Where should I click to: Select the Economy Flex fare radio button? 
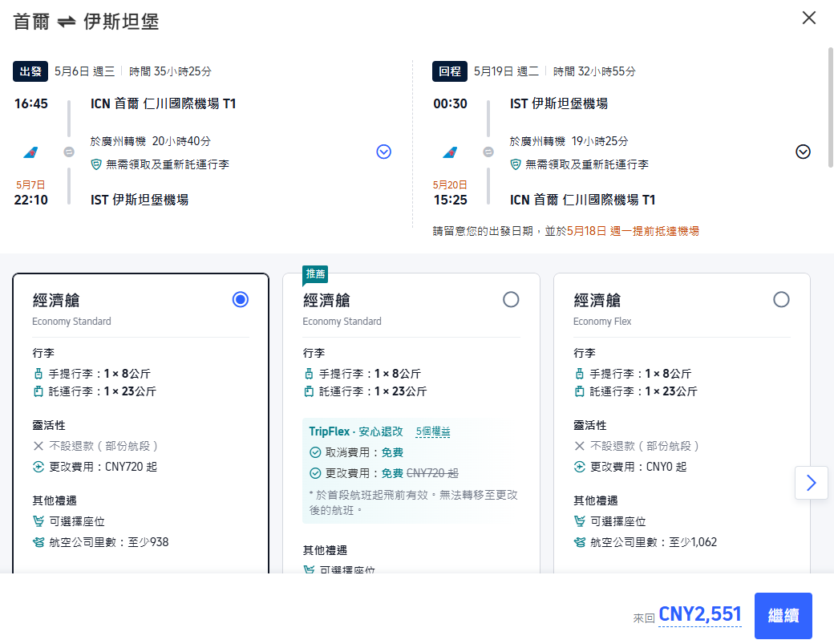pyautogui.click(x=781, y=299)
